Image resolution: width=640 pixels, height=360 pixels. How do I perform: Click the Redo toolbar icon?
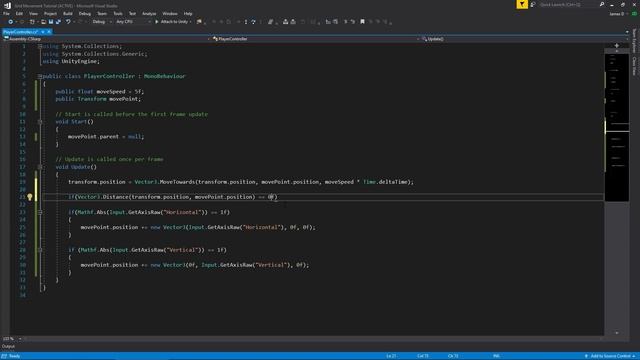pos(80,22)
